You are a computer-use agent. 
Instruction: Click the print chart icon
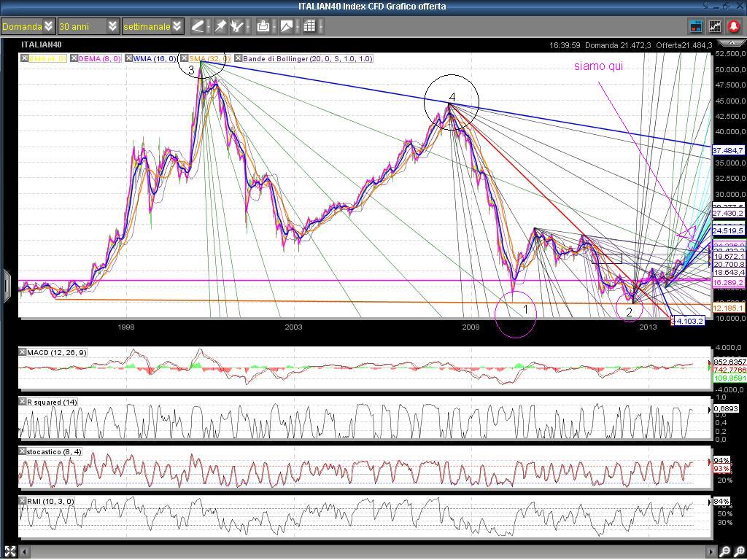(x=263, y=27)
